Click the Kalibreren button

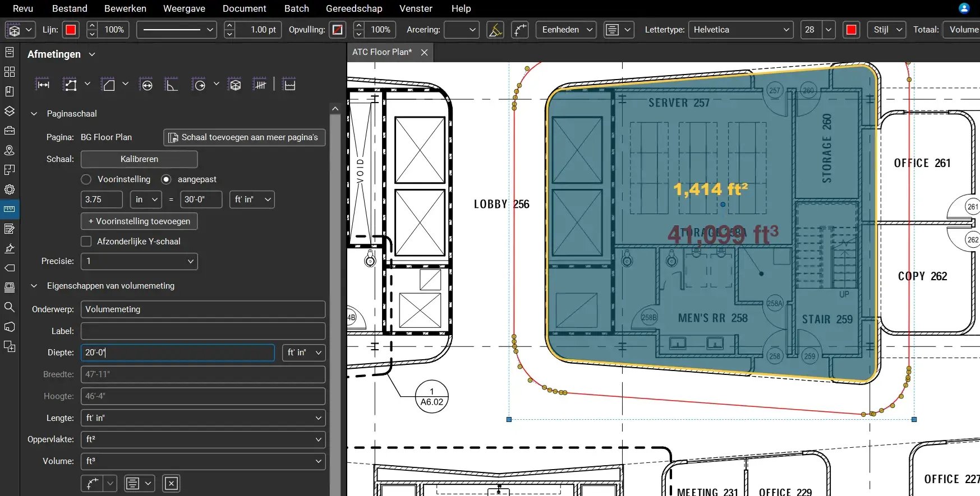coord(139,159)
